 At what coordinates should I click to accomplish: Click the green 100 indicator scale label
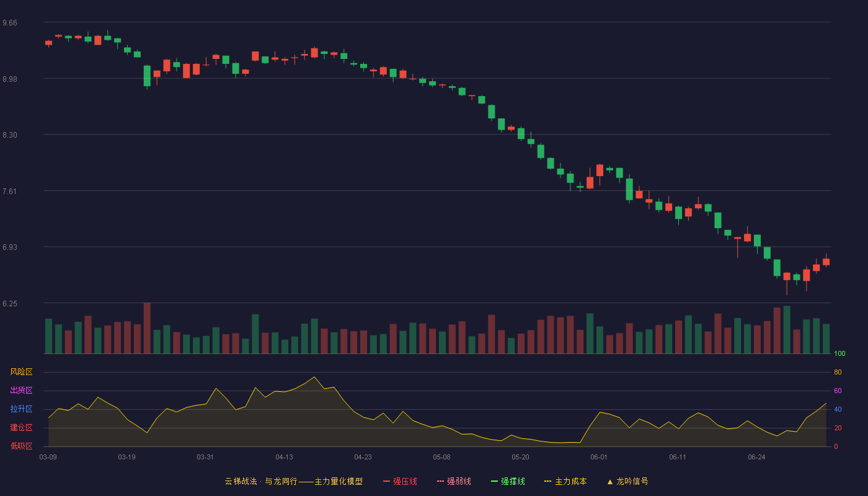839,354
